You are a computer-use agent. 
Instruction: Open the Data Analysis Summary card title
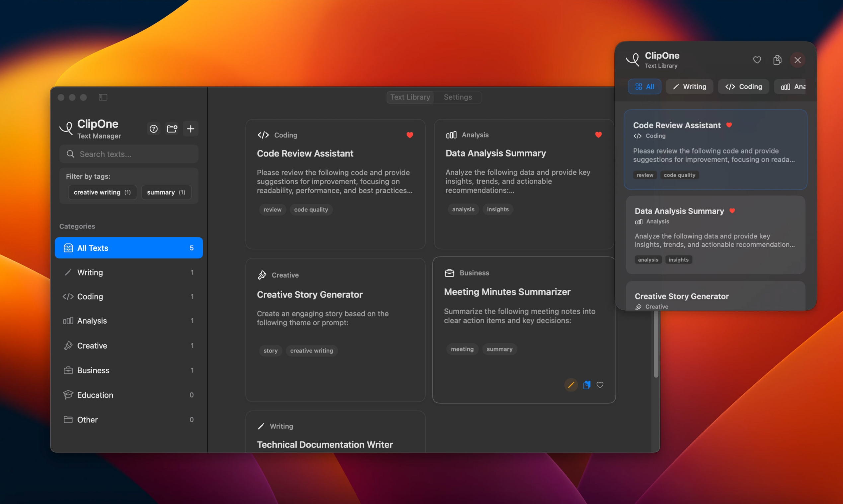(496, 153)
